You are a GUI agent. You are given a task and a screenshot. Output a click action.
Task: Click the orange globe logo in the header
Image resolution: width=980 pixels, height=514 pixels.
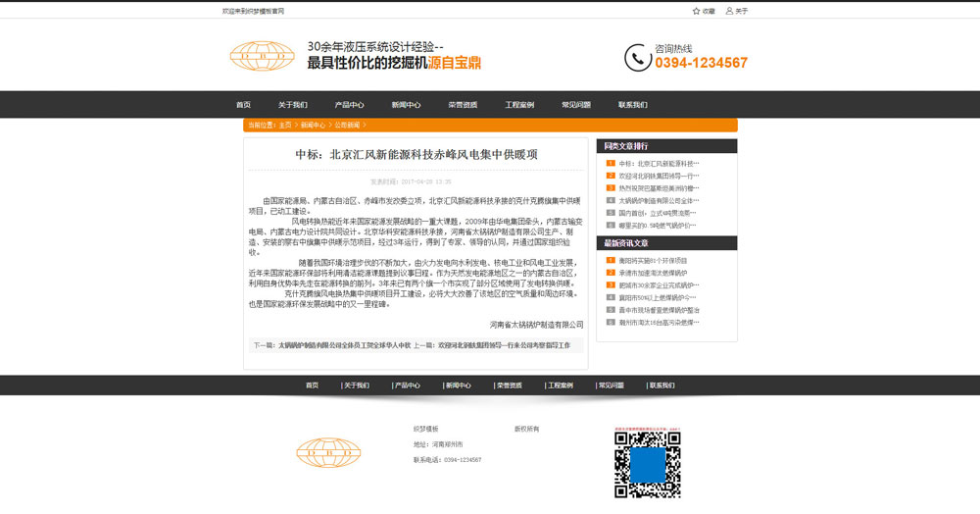point(262,56)
